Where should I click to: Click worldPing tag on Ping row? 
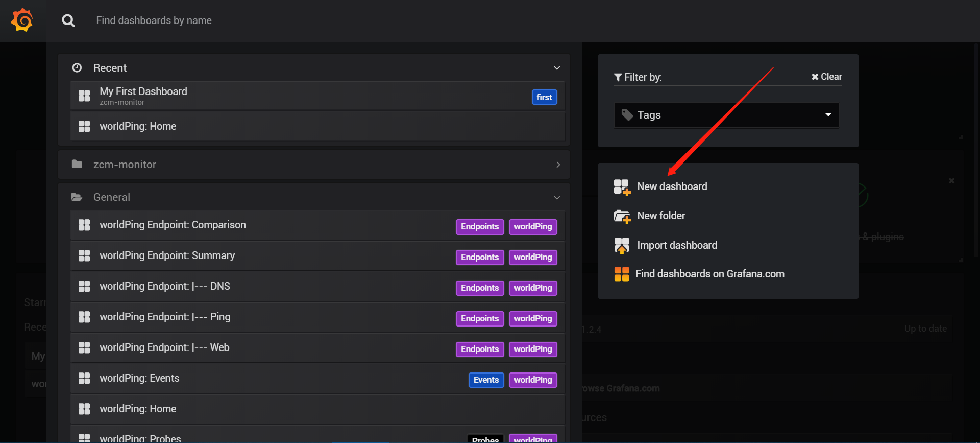[x=533, y=318]
